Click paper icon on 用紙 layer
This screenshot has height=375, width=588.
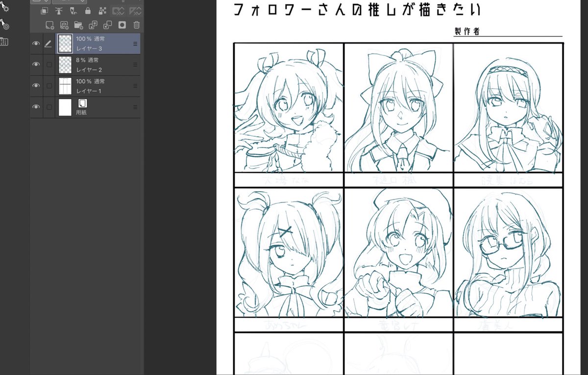82,103
